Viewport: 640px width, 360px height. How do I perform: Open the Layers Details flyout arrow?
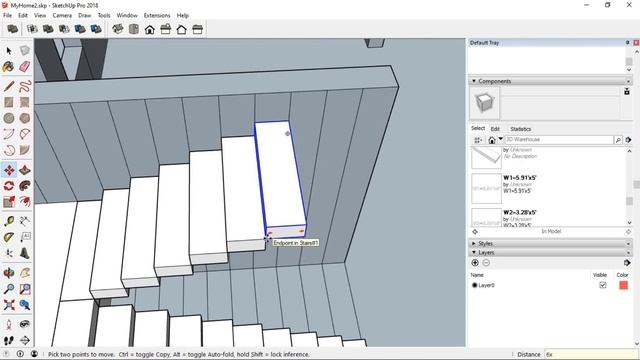coord(627,263)
